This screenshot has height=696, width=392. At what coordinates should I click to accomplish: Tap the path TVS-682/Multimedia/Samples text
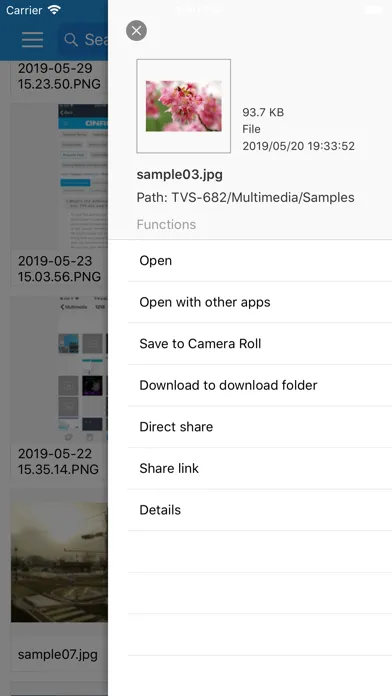coord(245,198)
